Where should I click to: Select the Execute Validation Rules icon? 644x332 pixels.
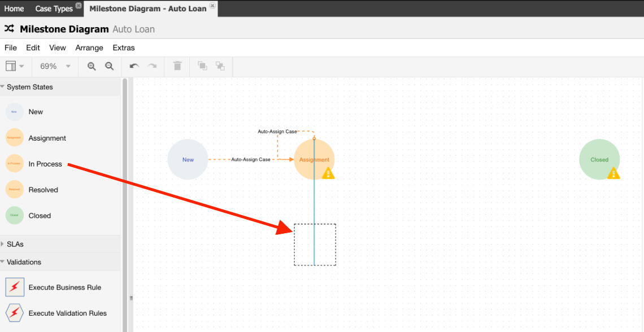pos(15,313)
